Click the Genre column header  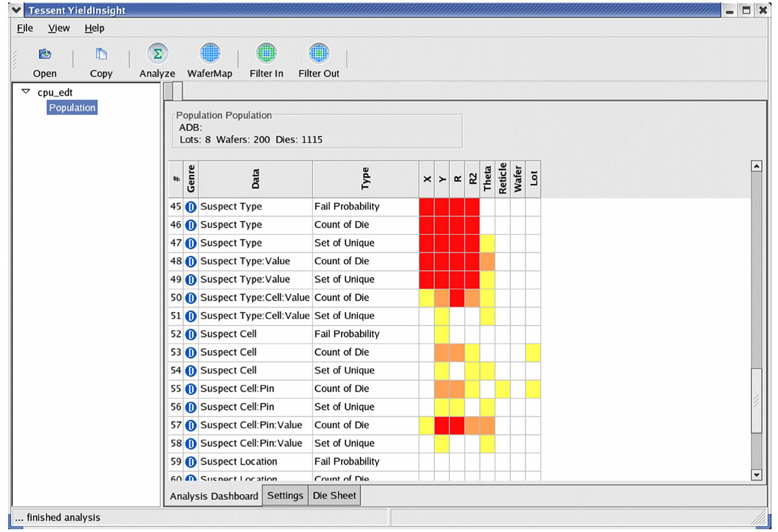pyautogui.click(x=191, y=179)
